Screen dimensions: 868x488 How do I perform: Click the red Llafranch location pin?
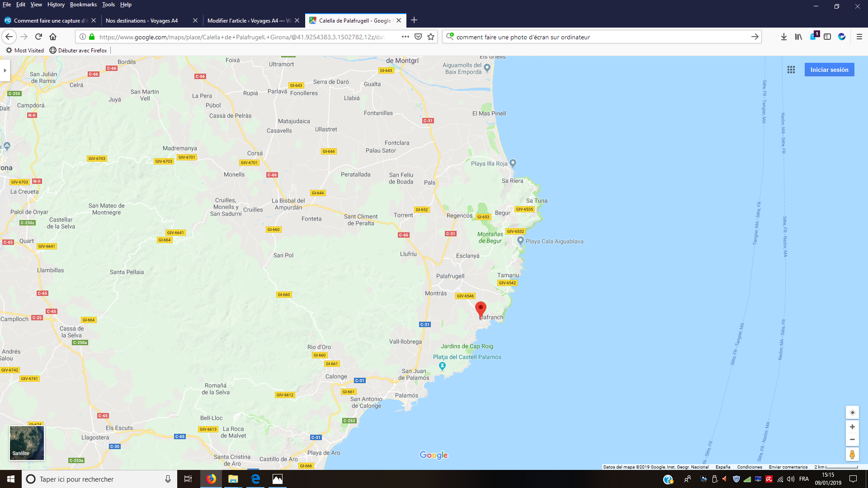481,309
